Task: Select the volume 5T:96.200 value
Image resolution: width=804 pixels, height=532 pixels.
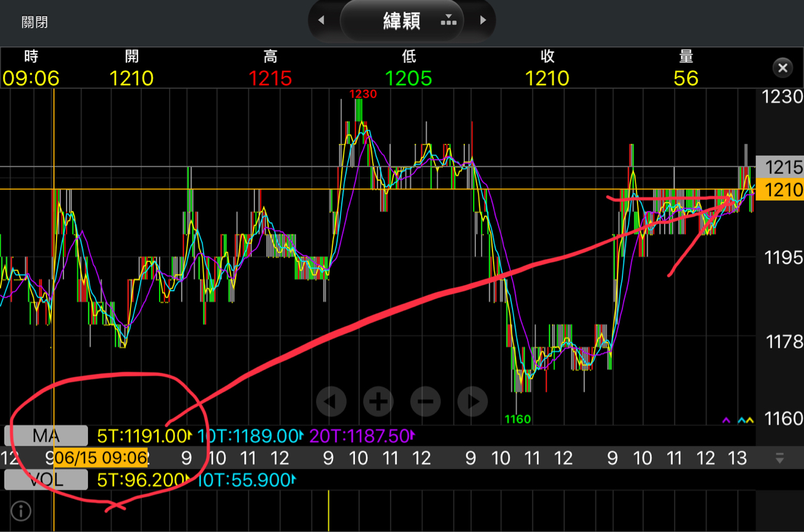Action: [x=143, y=480]
